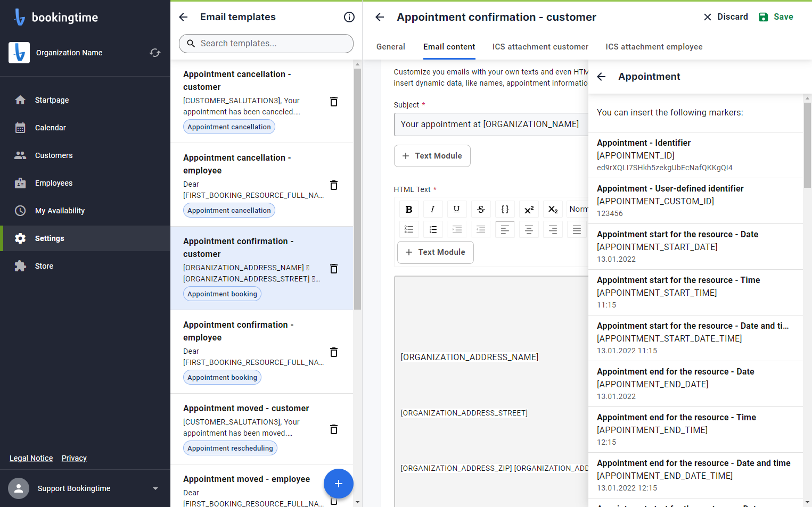Click the bookingtime logo
This screenshot has width=812, height=507.
(56, 17)
